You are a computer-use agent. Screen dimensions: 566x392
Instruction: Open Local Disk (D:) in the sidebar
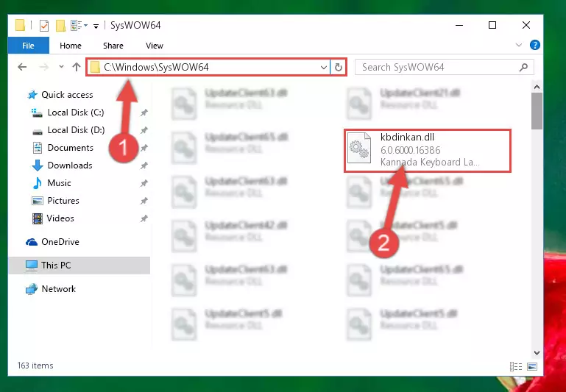pyautogui.click(x=76, y=130)
